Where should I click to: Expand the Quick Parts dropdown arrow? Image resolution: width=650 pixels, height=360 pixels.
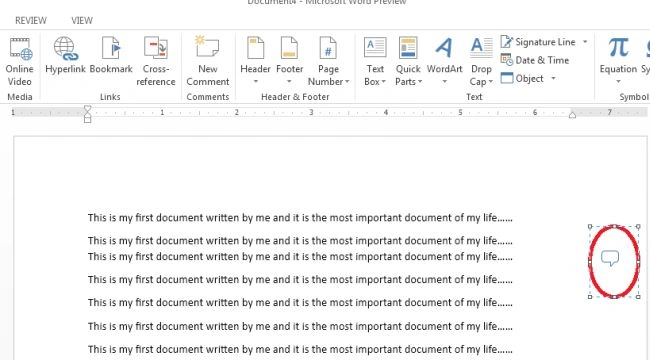click(x=420, y=82)
